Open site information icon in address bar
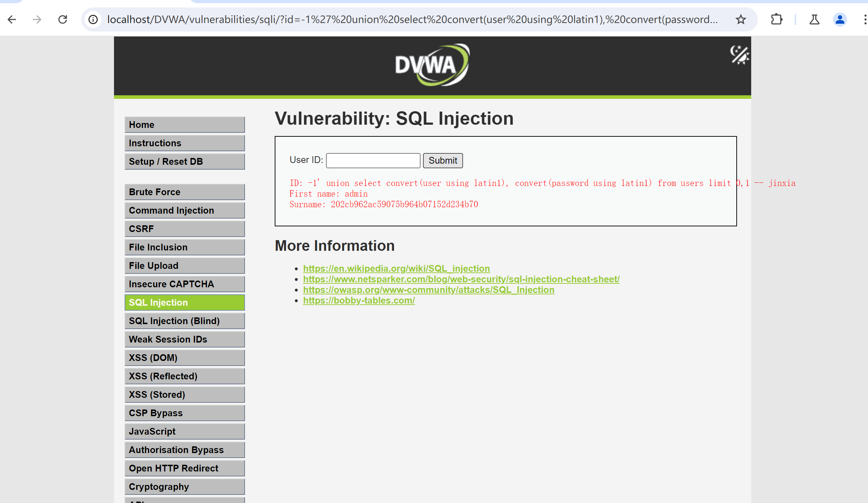 click(93, 19)
